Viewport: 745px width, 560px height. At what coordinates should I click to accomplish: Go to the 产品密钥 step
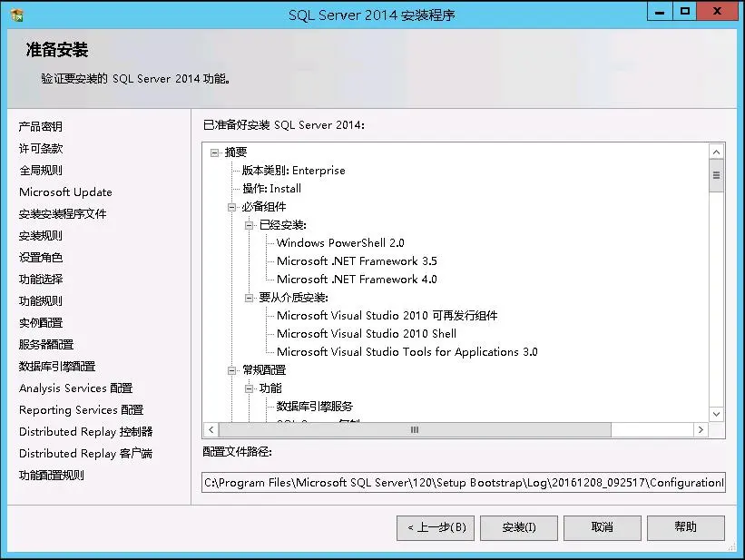(x=41, y=126)
